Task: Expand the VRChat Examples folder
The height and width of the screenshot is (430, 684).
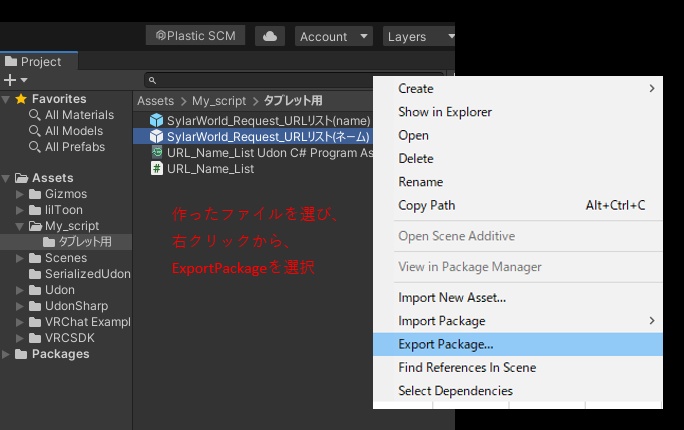Action: [x=20, y=322]
